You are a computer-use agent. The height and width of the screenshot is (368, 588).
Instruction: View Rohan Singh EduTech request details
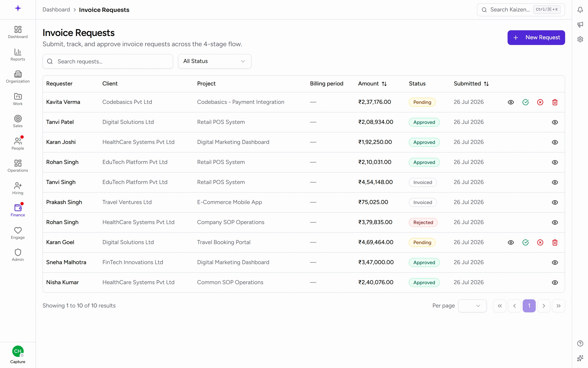point(555,162)
